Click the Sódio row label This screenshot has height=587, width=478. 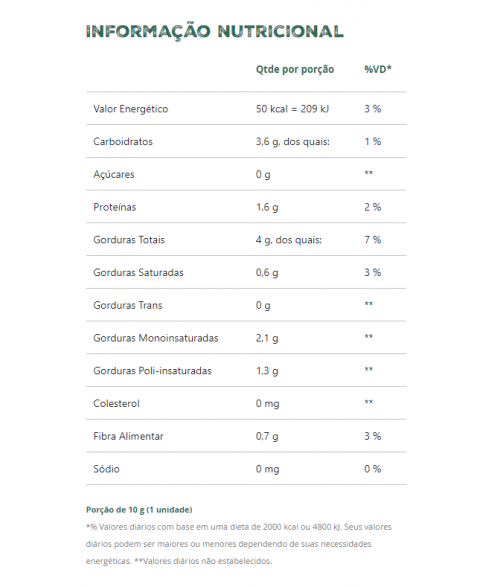[106, 469]
